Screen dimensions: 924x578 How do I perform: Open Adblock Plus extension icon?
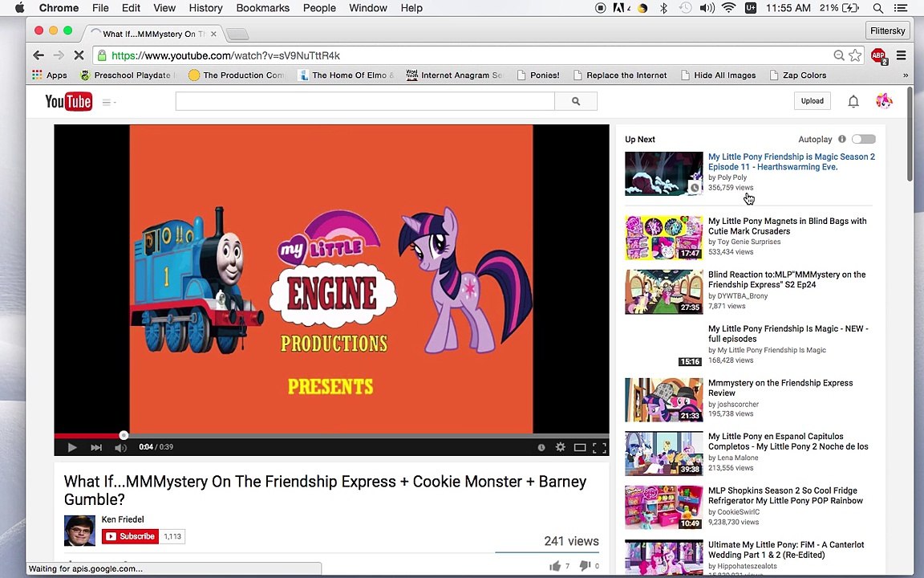878,56
